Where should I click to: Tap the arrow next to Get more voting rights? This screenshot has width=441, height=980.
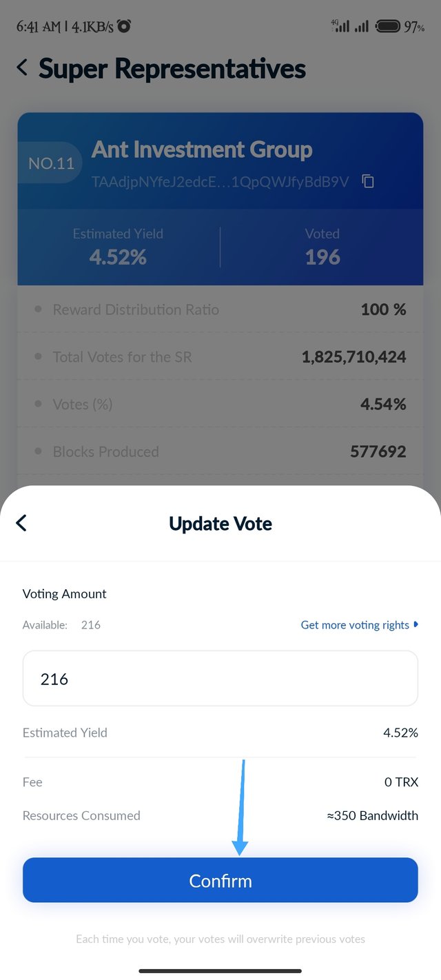(x=416, y=624)
